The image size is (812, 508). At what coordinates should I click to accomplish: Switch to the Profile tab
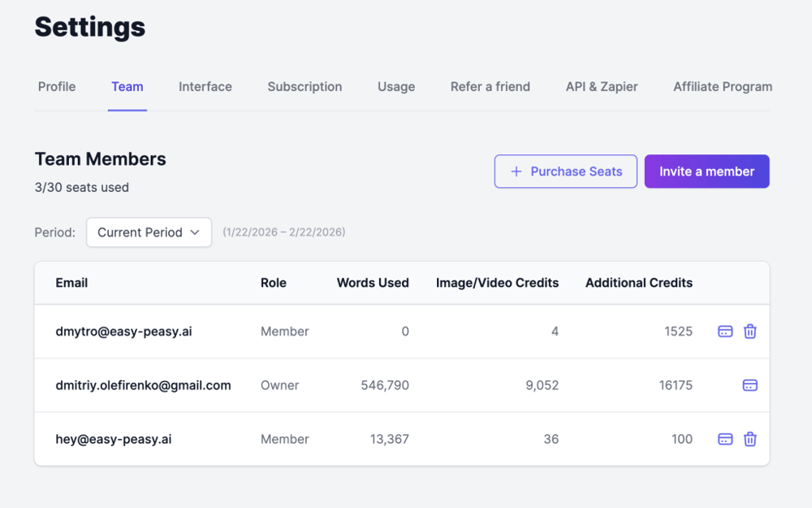[x=57, y=87]
